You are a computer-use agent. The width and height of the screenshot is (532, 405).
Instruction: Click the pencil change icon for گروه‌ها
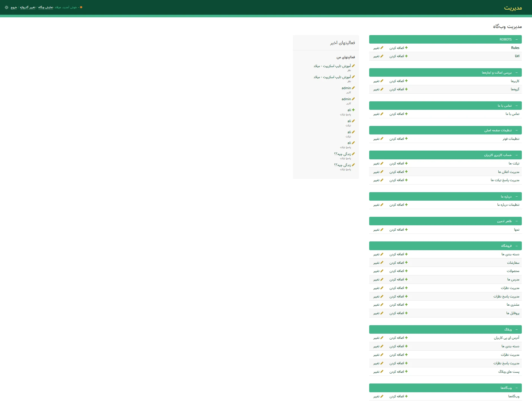(x=382, y=89)
